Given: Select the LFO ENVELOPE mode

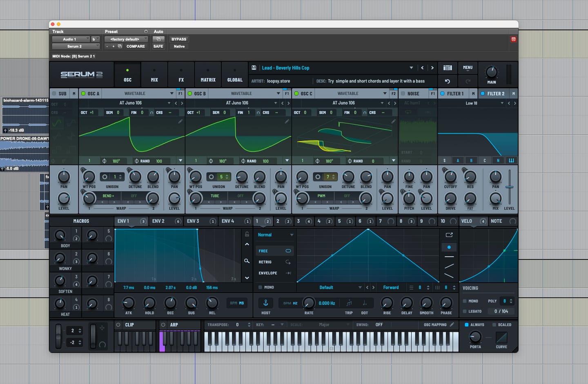Looking at the screenshot, I should point(275,273).
